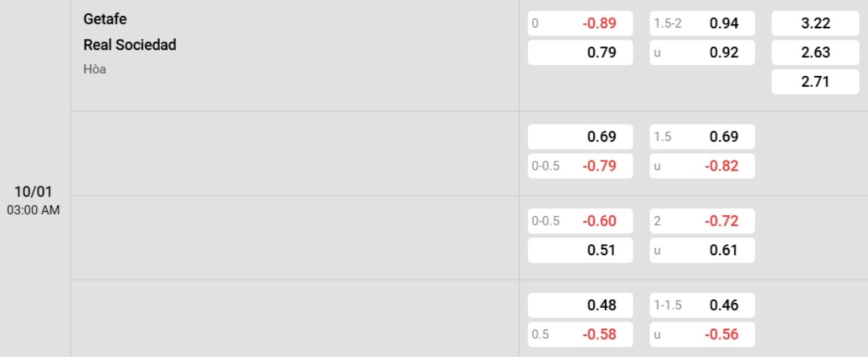The height and width of the screenshot is (357, 868).
Task: Bet on the 3.22 match-result odds
Action: click(814, 23)
